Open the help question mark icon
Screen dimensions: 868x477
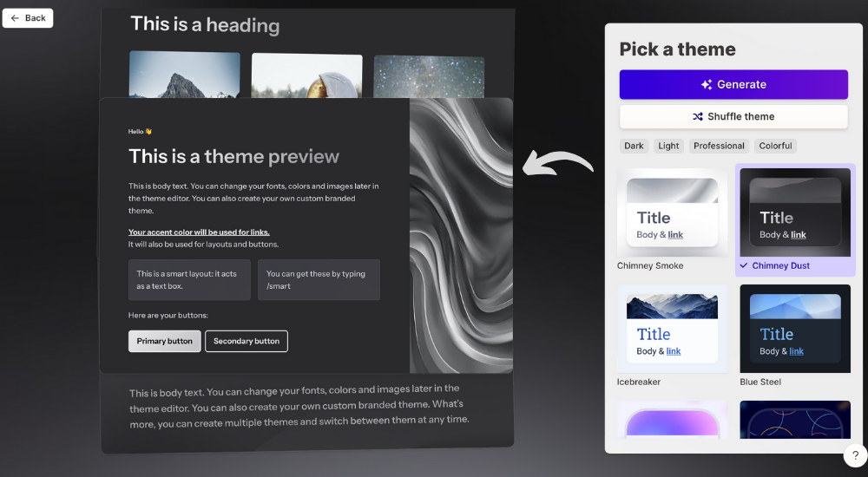click(x=854, y=455)
